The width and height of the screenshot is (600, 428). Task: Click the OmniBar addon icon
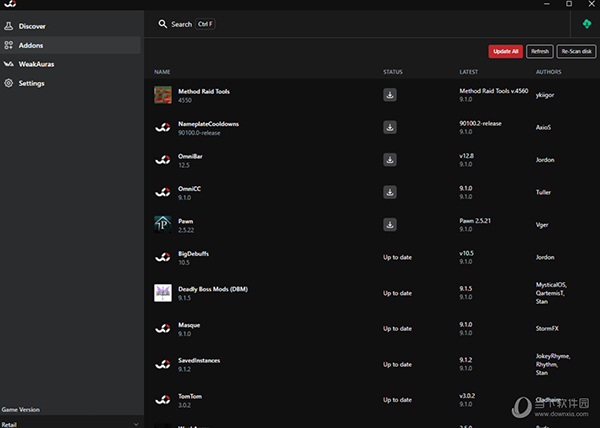[x=163, y=160]
